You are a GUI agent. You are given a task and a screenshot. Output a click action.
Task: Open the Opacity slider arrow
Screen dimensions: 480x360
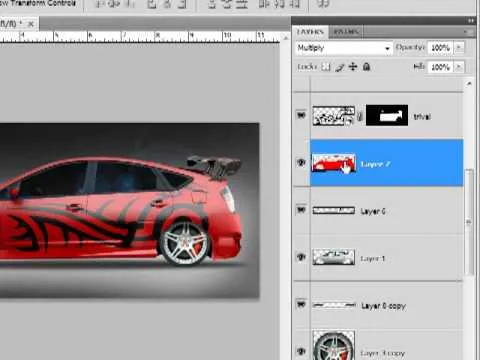tap(459, 48)
